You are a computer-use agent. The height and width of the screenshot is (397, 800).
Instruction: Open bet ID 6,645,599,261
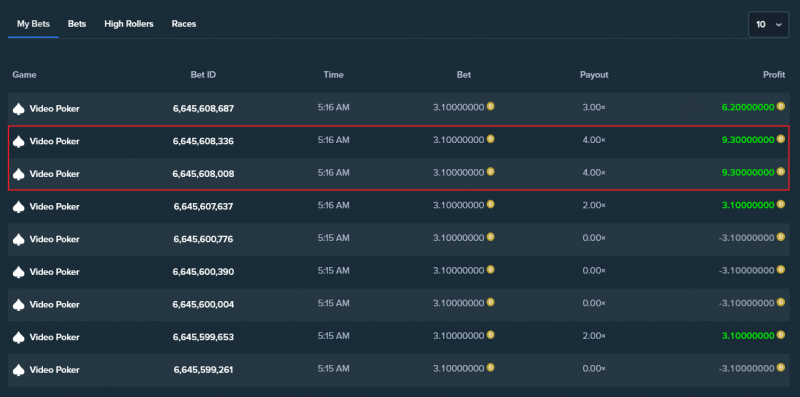tap(204, 370)
